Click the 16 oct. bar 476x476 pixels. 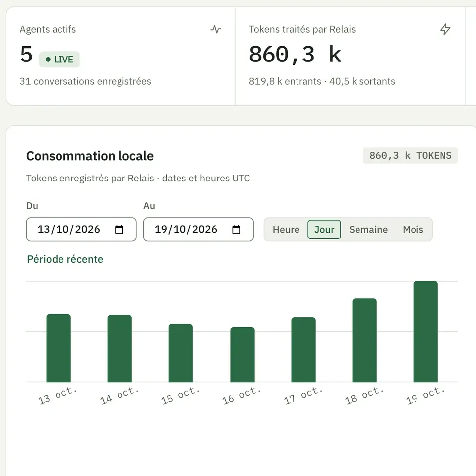pos(242,355)
